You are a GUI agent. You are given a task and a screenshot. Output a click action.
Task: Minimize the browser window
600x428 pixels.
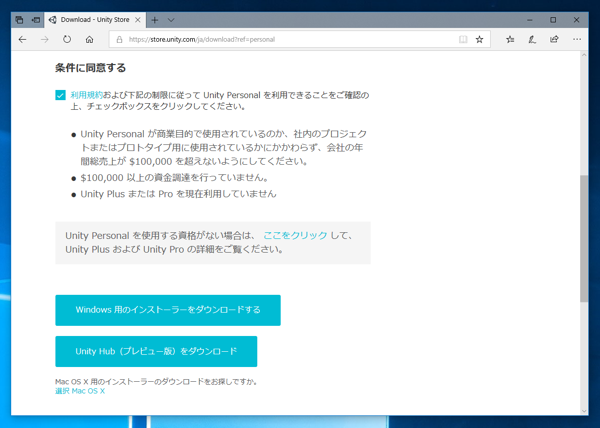click(x=530, y=20)
